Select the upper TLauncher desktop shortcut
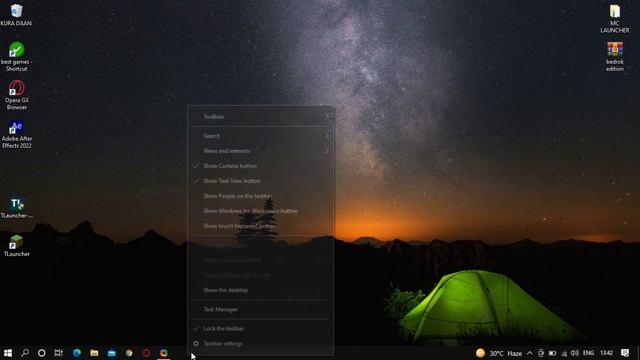 (16, 208)
